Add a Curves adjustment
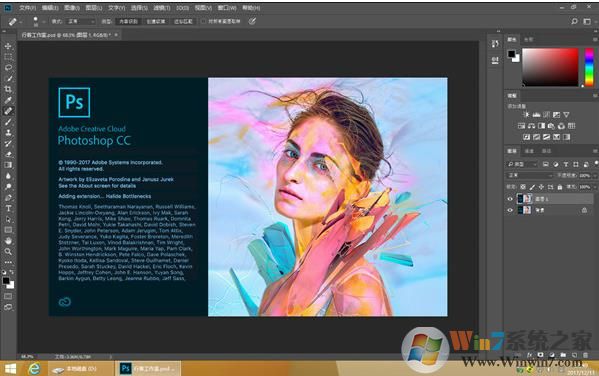599x376 pixels. 546,114
